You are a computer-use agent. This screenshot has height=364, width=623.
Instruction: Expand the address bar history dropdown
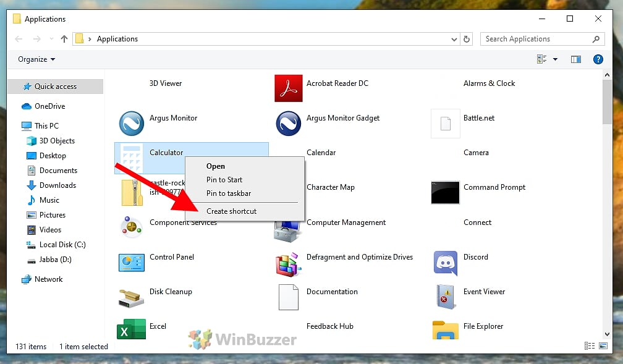pos(453,39)
